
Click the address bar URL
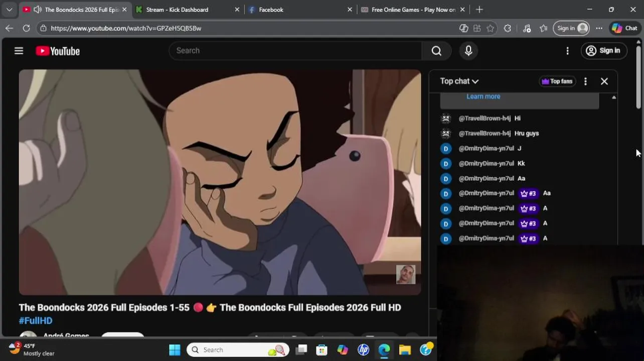coord(126,29)
